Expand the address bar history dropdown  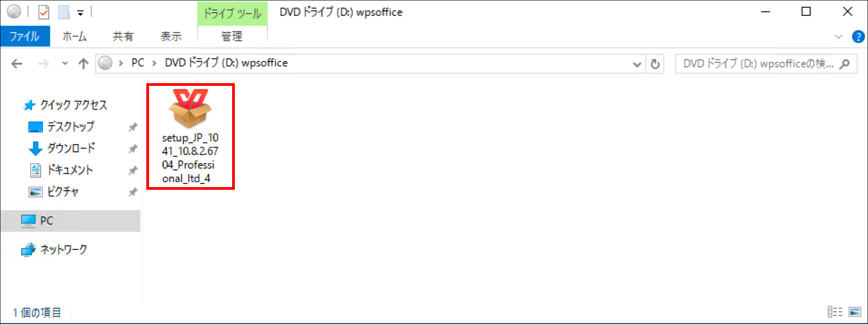tap(637, 64)
